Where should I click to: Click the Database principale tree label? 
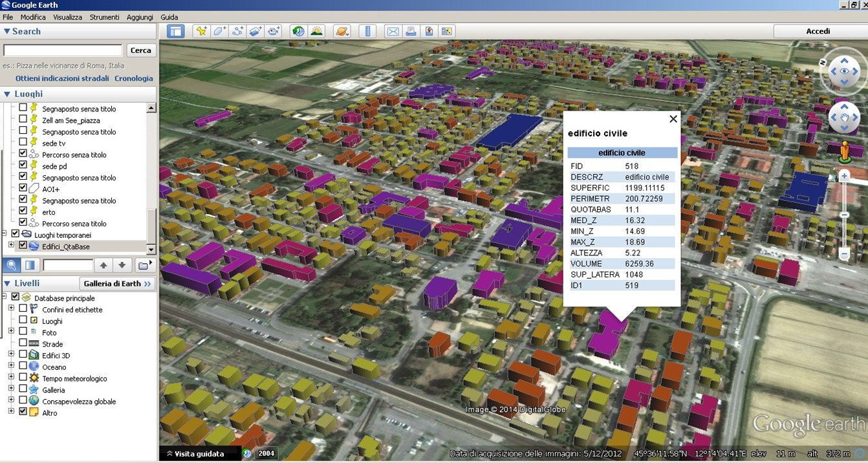tap(65, 298)
